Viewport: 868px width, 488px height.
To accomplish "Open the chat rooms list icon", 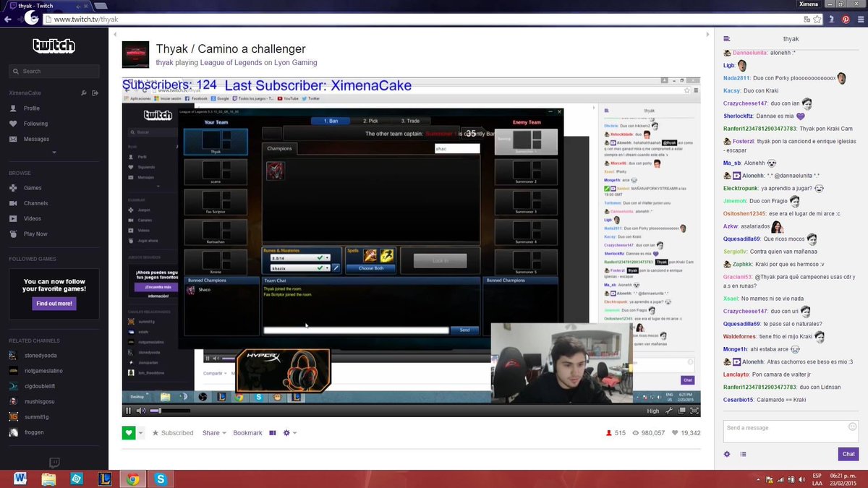I will (x=727, y=39).
